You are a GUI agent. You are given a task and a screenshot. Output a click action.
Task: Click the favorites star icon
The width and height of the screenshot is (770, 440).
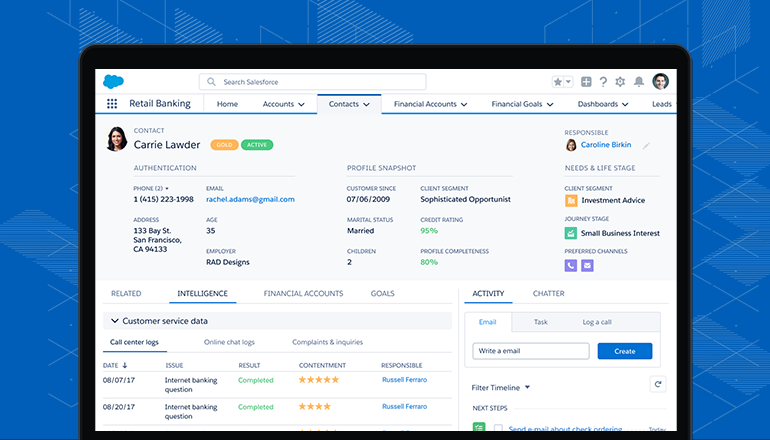point(557,82)
